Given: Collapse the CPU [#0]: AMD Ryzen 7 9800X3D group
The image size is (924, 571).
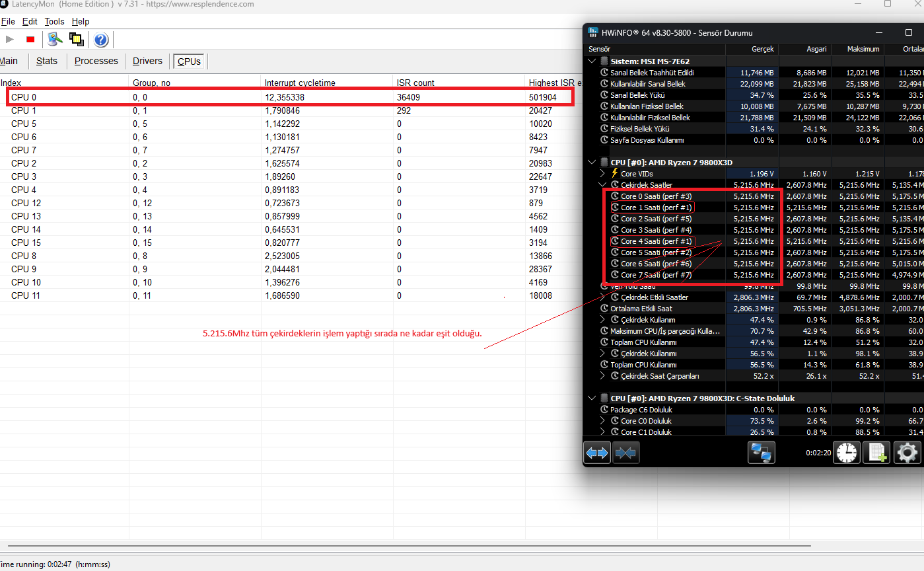Looking at the screenshot, I should pos(592,163).
